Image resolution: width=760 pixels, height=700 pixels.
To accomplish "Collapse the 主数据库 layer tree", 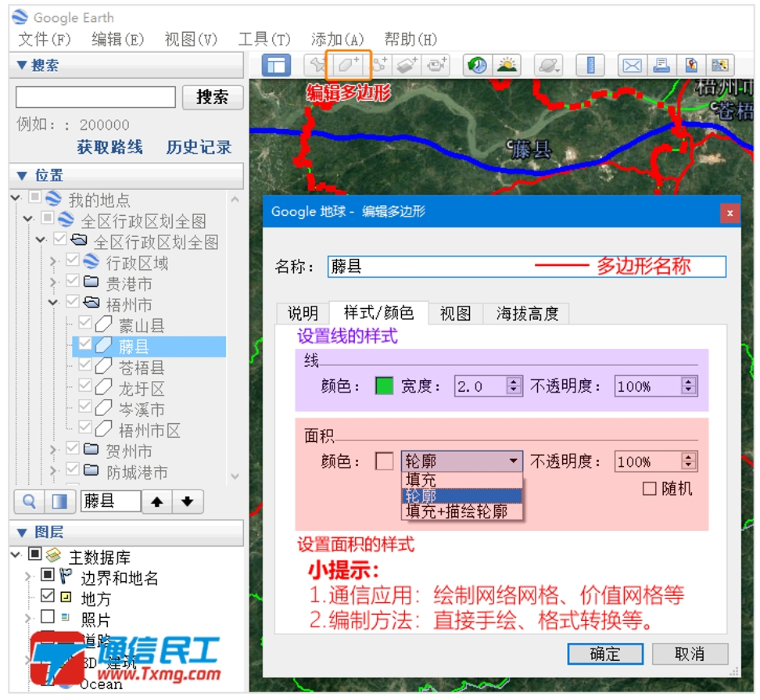I will pos(16,554).
